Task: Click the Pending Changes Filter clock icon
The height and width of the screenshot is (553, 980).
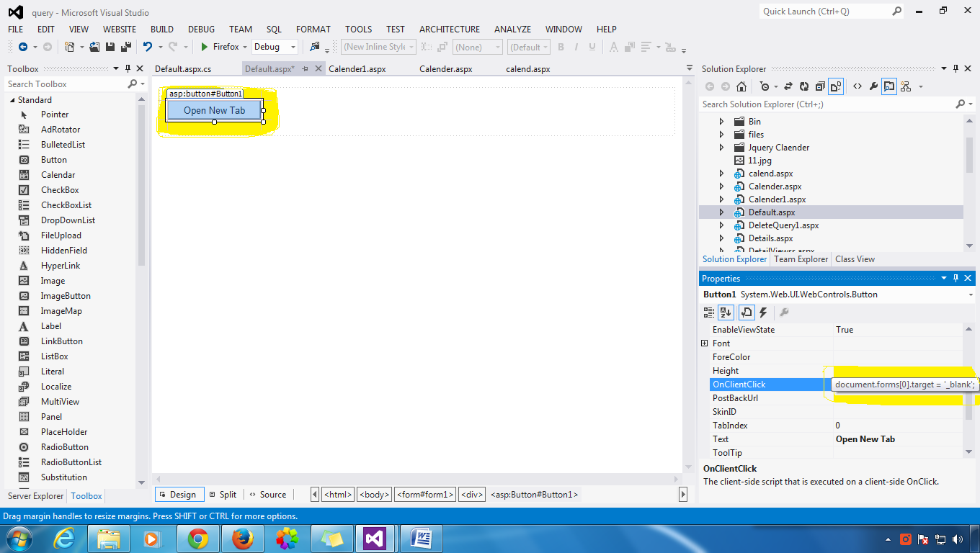Action: tap(765, 86)
